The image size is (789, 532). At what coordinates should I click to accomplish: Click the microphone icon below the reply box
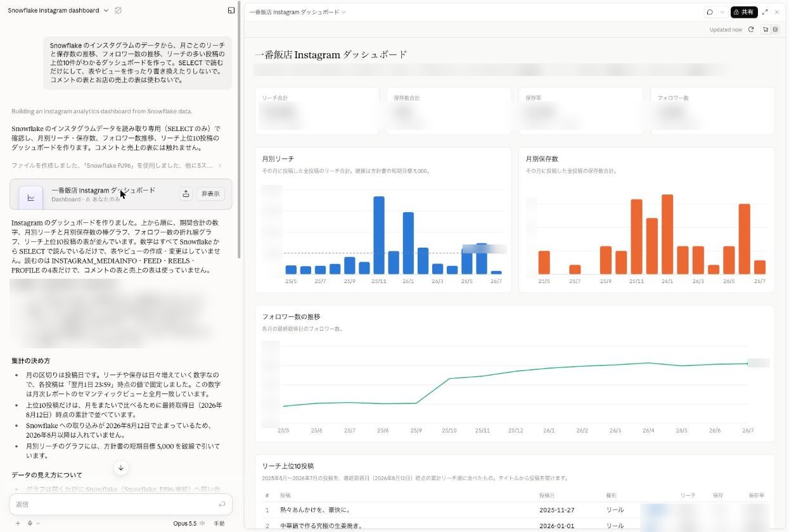click(x=30, y=523)
